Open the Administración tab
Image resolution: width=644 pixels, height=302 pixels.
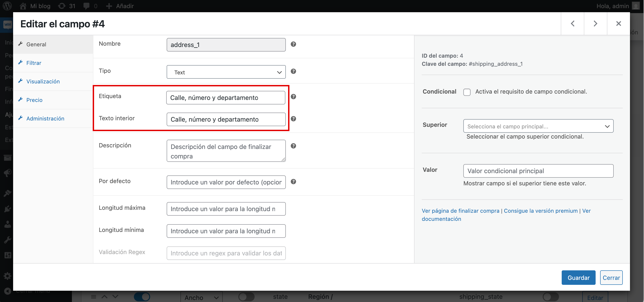[x=45, y=118]
